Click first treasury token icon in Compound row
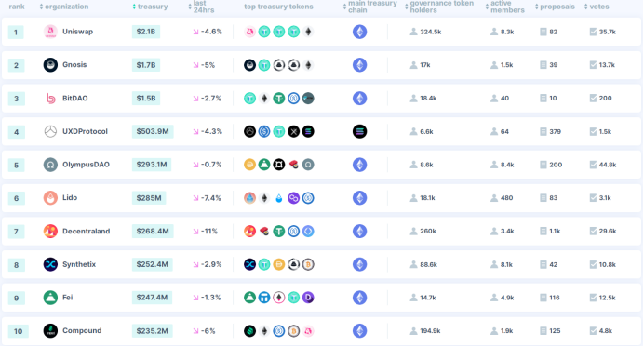 pos(249,331)
